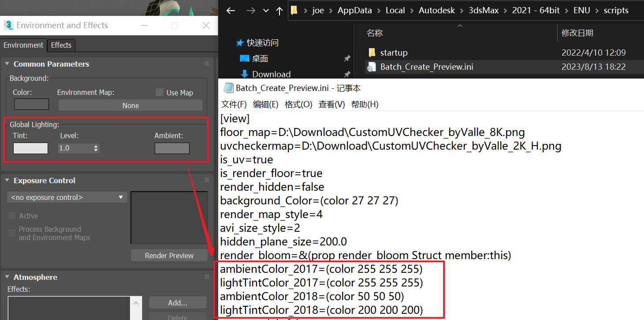Sort files by 修改日期 column header
This screenshot has height=320, width=644.
pyautogui.click(x=577, y=33)
